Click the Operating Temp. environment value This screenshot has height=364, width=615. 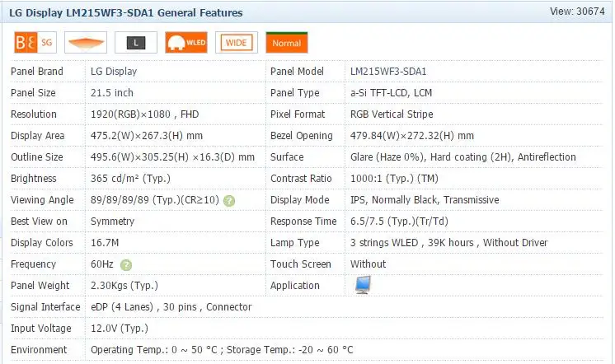click(222, 349)
